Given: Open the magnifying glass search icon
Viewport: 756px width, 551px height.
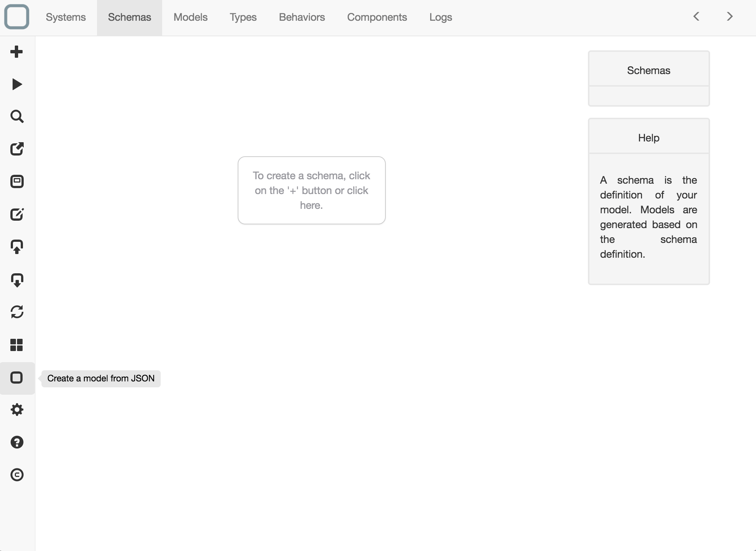Looking at the screenshot, I should tap(17, 117).
